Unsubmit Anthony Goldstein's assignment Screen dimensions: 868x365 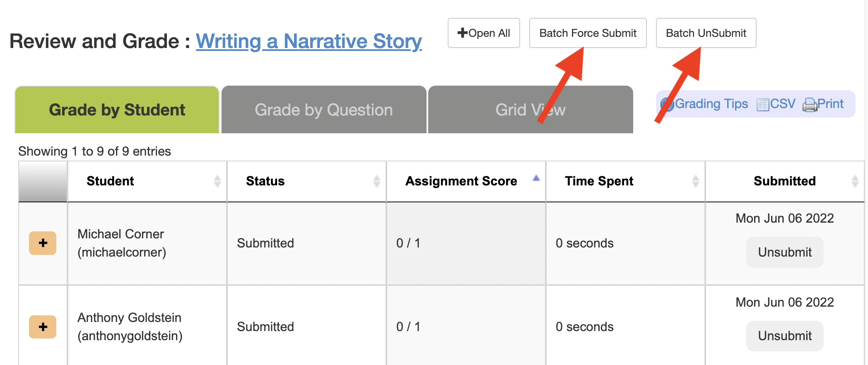click(x=785, y=336)
